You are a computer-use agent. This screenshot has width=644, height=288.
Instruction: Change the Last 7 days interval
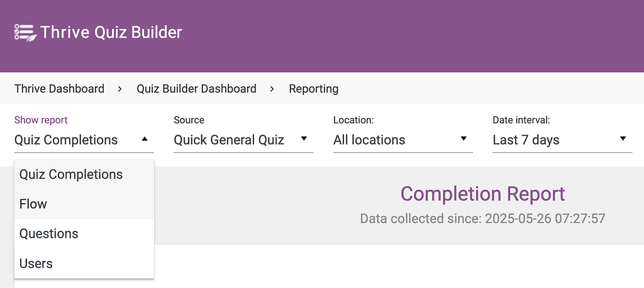(562, 140)
